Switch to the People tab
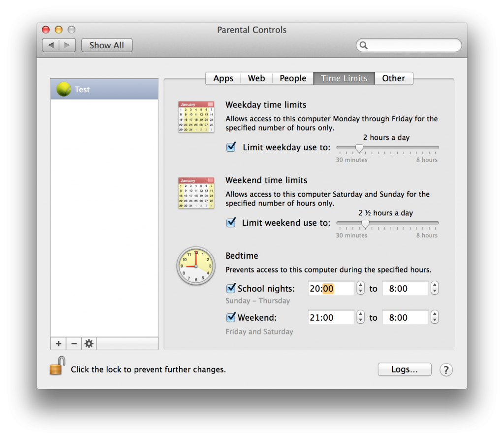The image size is (504, 440). pyautogui.click(x=293, y=78)
